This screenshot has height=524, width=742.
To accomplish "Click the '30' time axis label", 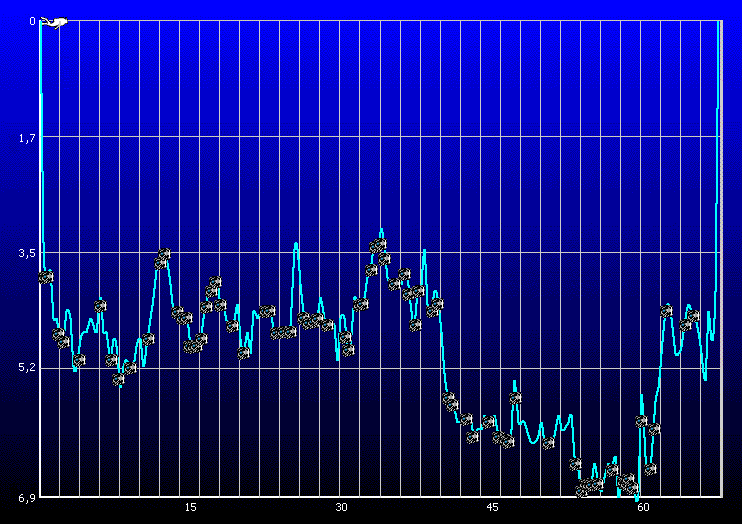I will click(x=341, y=507).
